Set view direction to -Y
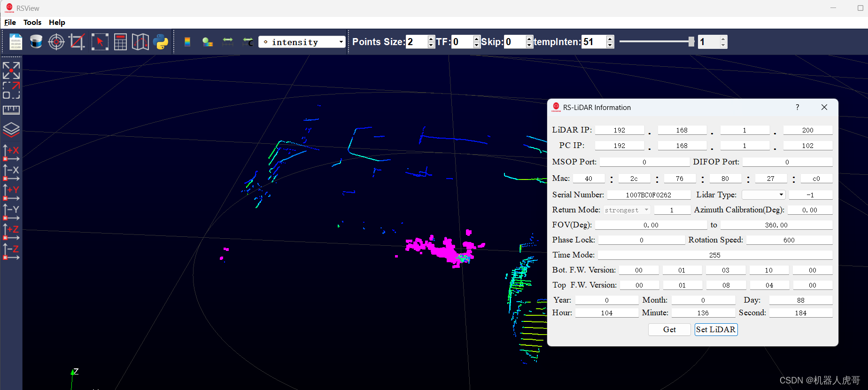This screenshot has height=390, width=868. coord(11,212)
